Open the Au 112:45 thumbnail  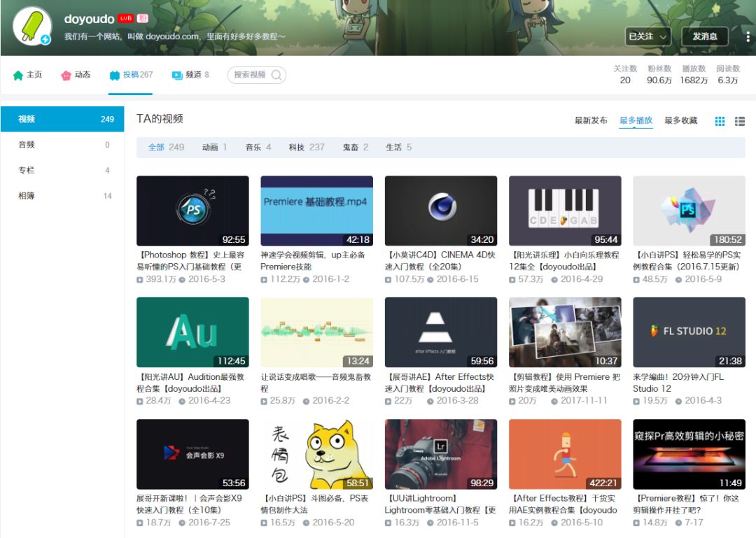pyautogui.click(x=193, y=332)
